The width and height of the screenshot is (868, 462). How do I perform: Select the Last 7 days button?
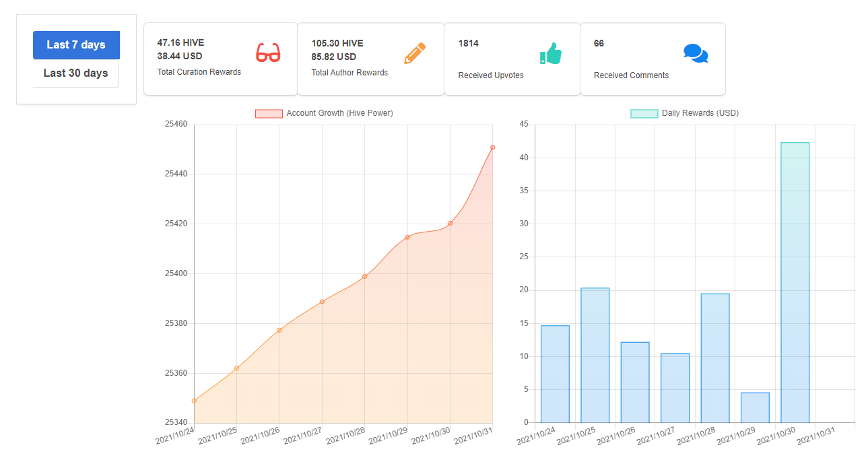coord(76,45)
